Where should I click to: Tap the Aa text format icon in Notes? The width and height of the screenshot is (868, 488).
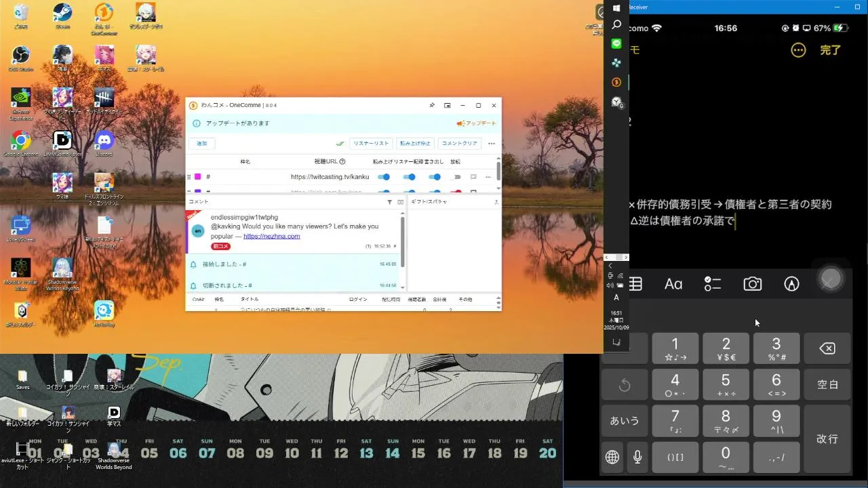(673, 284)
